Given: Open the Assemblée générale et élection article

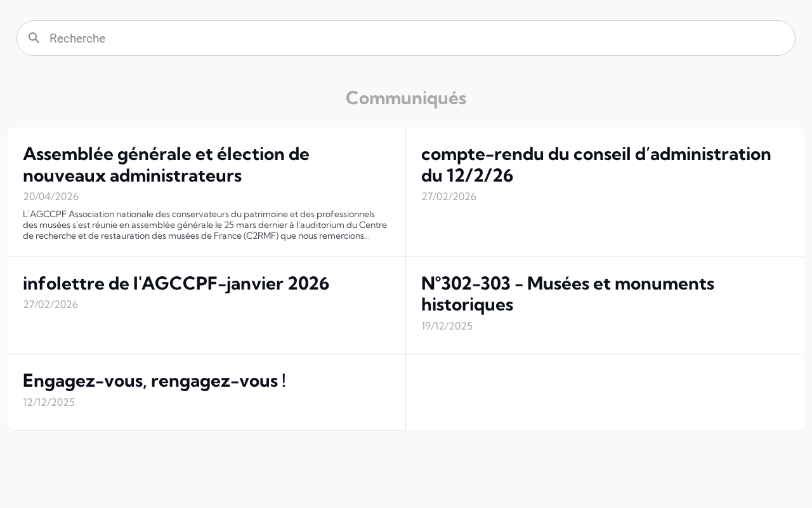Looking at the screenshot, I should [166, 164].
